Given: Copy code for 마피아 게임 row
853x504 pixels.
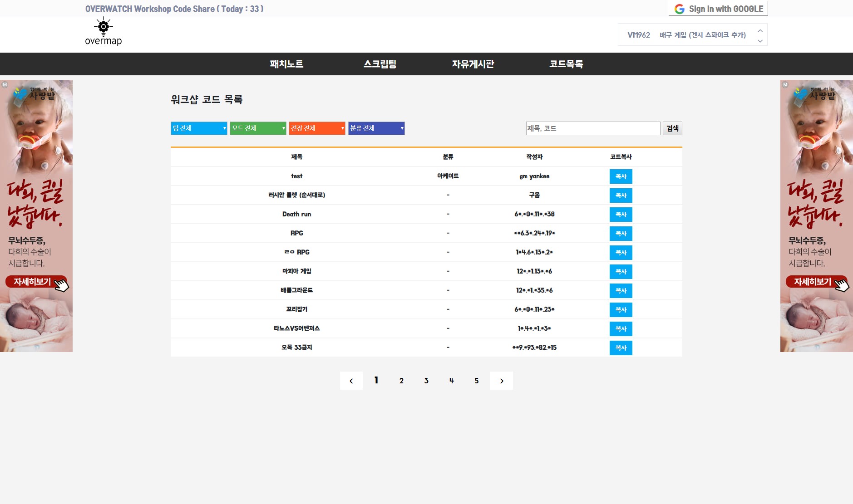Looking at the screenshot, I should (621, 272).
